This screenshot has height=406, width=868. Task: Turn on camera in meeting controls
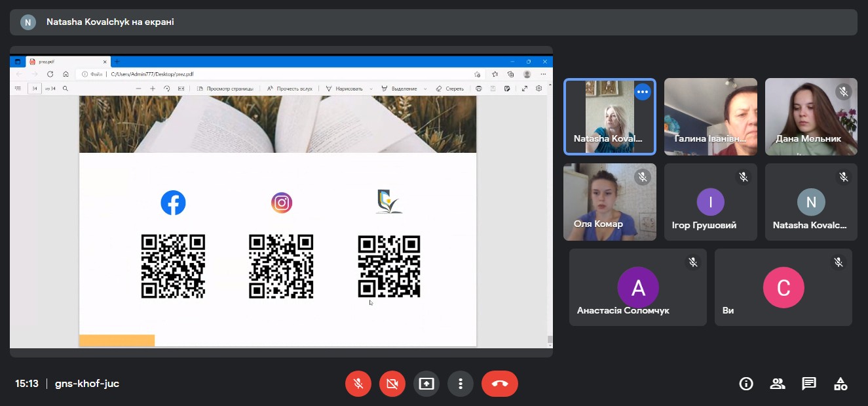392,384
